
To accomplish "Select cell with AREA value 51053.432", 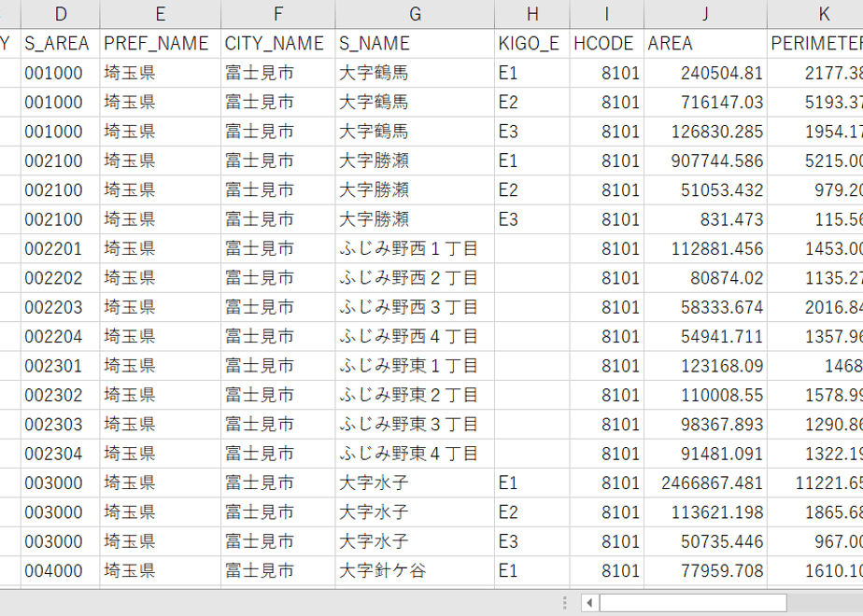I will click(x=705, y=190).
